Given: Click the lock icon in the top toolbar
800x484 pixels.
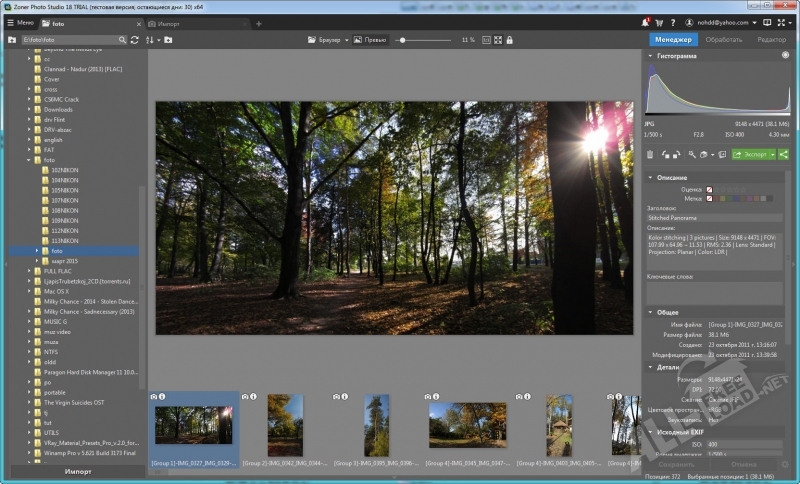Looking at the screenshot, I should click(510, 40).
